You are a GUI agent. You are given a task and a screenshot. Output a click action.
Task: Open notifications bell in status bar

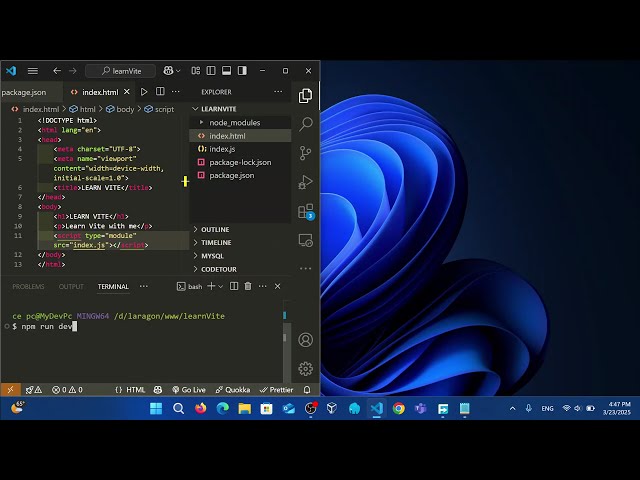307,390
